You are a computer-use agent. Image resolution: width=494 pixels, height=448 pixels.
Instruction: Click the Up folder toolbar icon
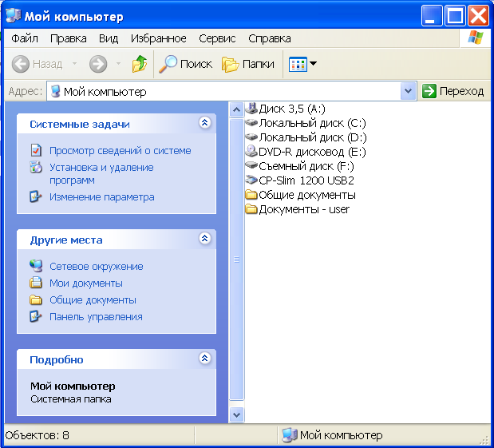click(140, 64)
